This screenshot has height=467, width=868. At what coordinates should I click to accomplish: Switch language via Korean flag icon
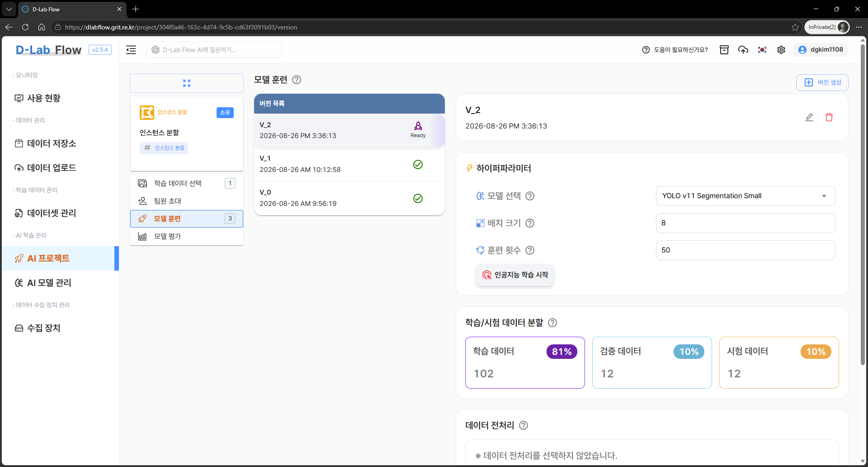pyautogui.click(x=762, y=50)
